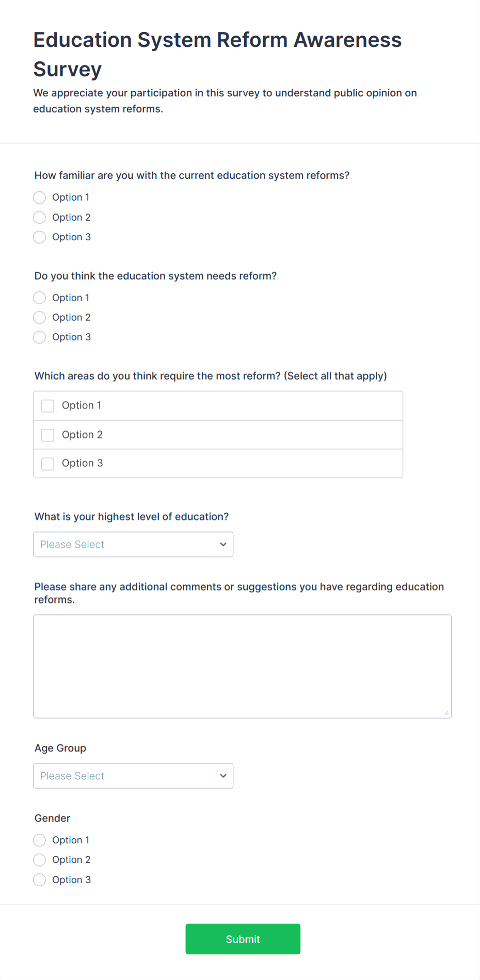Select Option 2 for Gender
Viewport: 480px width, 980px height.
[x=39, y=860]
